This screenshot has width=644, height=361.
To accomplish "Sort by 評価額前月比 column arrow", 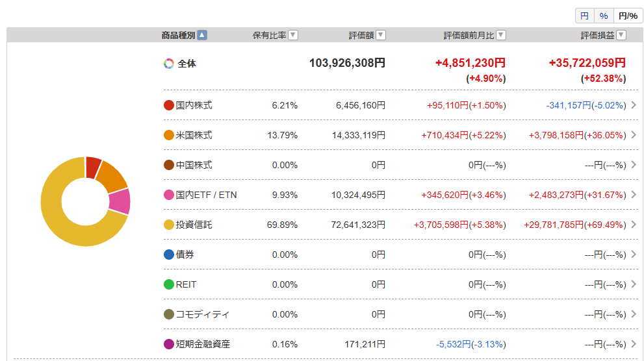I will 501,35.
